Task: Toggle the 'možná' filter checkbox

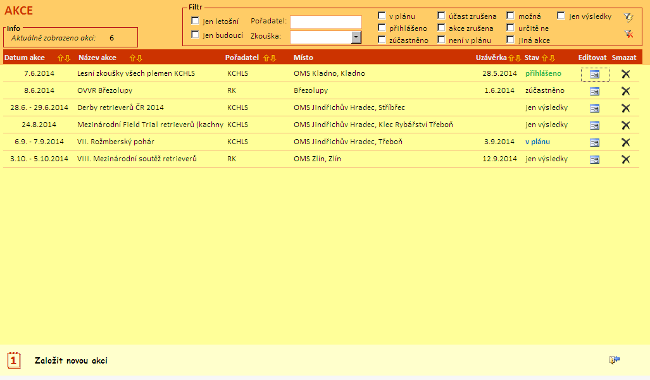Action: pos(510,15)
